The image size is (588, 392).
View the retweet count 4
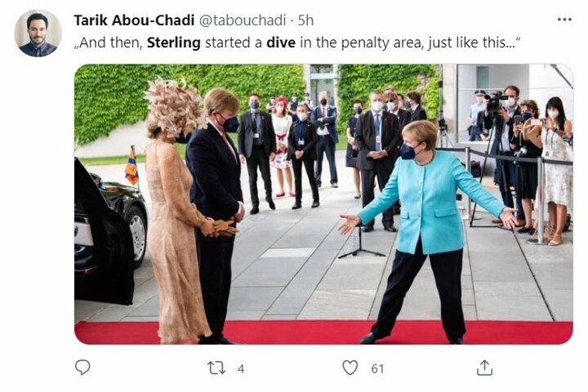(241, 369)
